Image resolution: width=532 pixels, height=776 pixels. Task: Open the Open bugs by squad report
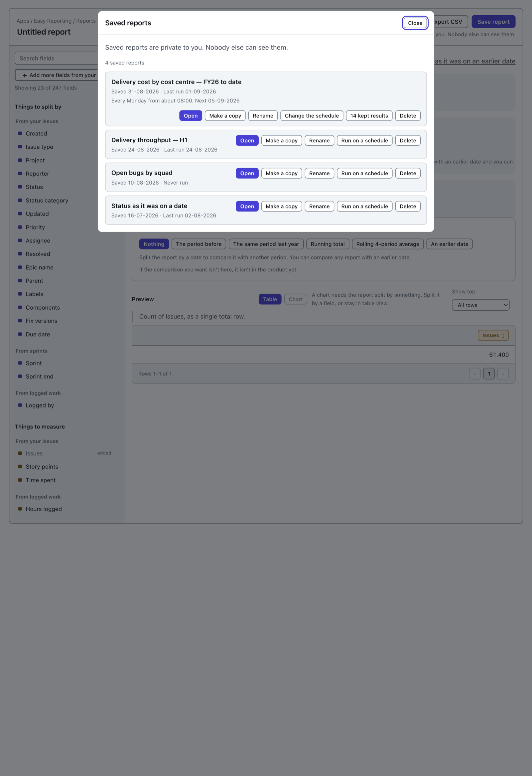[x=247, y=173]
